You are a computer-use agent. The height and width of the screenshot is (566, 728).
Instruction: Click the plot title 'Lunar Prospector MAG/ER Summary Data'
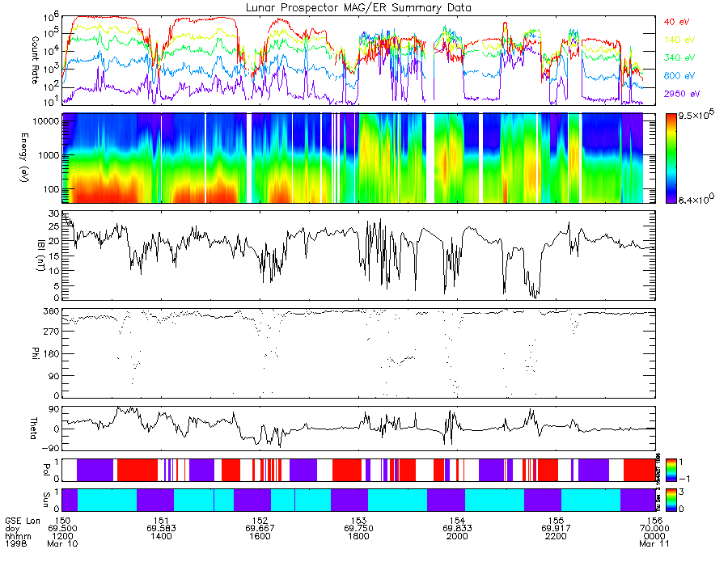point(358,7)
